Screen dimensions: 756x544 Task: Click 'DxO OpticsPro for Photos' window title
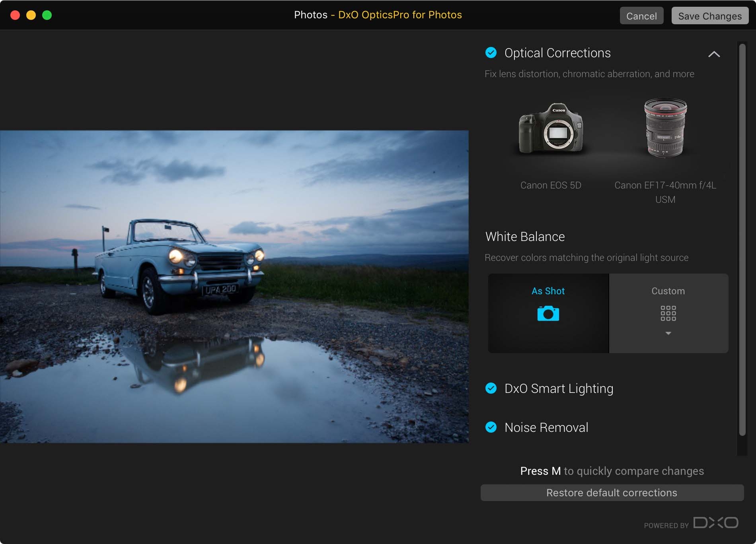400,15
